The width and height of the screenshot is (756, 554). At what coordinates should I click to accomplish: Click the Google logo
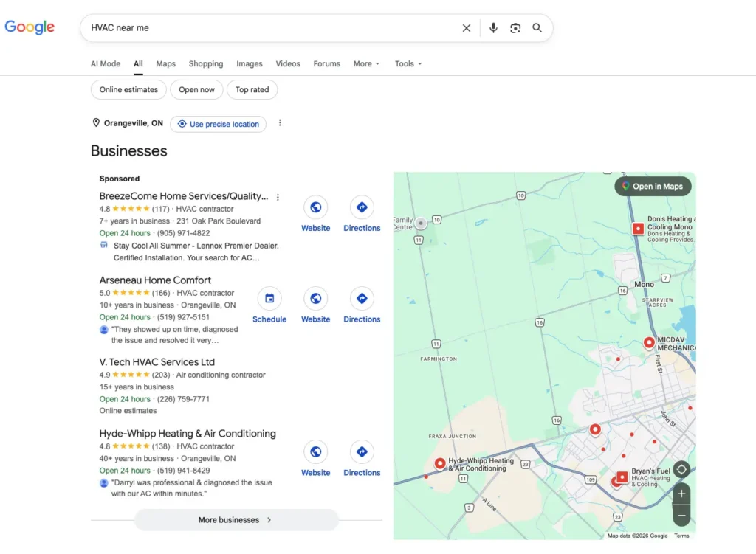click(x=30, y=27)
